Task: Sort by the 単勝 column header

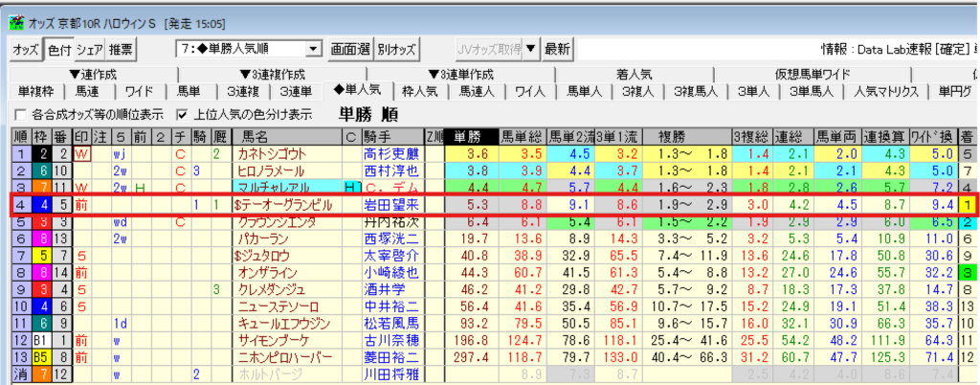Action: pyautogui.click(x=471, y=136)
